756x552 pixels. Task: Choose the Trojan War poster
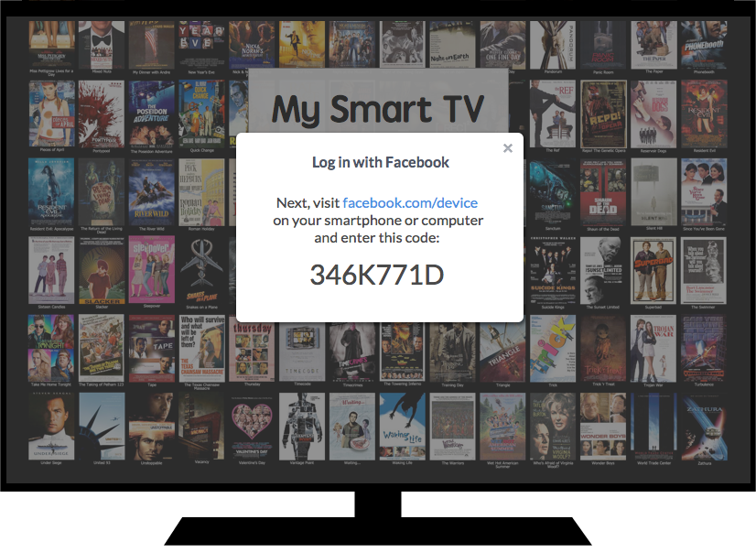tap(653, 348)
